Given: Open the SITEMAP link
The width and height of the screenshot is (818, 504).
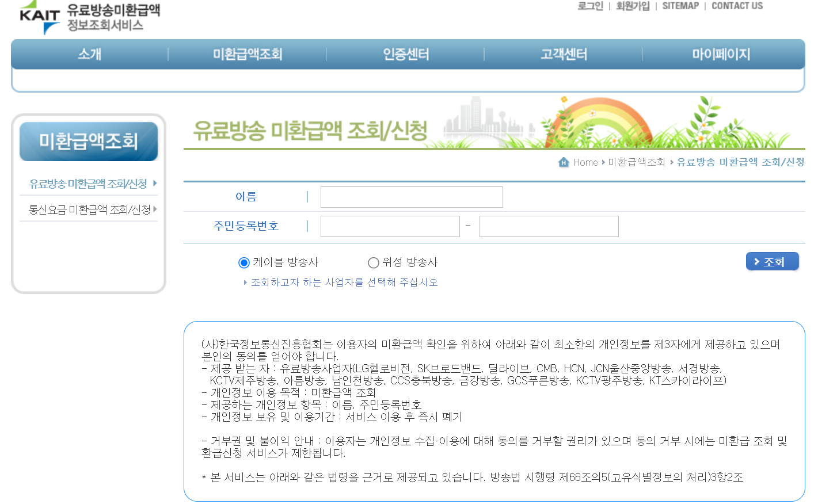Looking at the screenshot, I should pyautogui.click(x=680, y=6).
